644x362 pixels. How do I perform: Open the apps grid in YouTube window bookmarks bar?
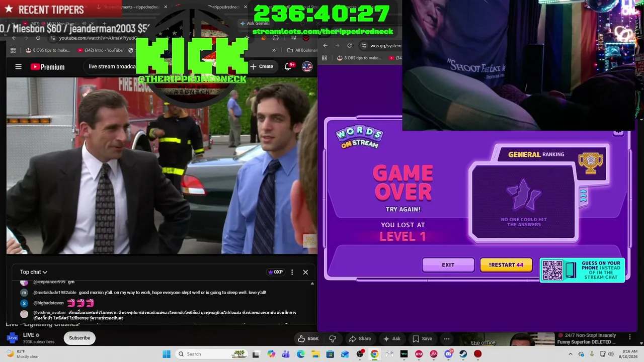point(14,50)
